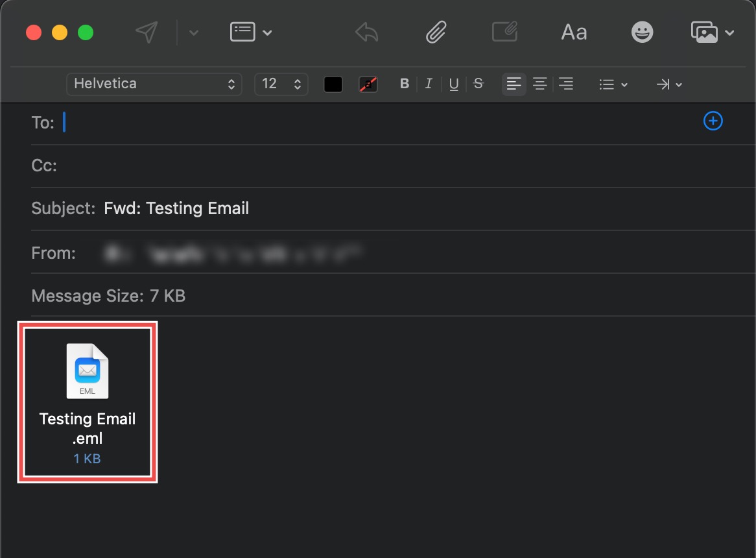The image size is (756, 558).
Task: Click the Reply arrow icon
Action: point(367,32)
